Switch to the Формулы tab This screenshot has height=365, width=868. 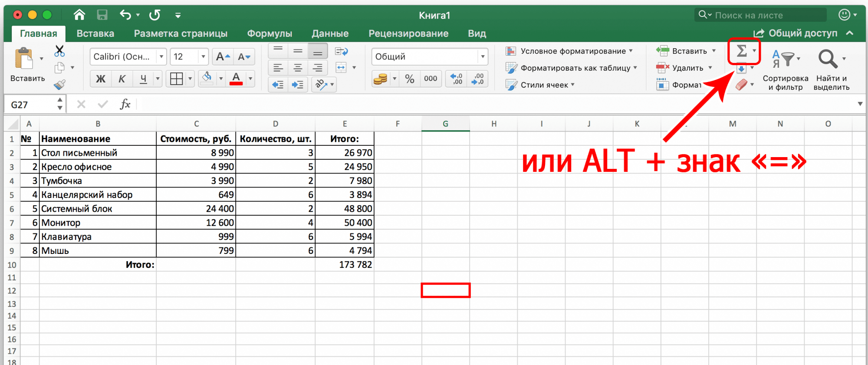point(270,33)
